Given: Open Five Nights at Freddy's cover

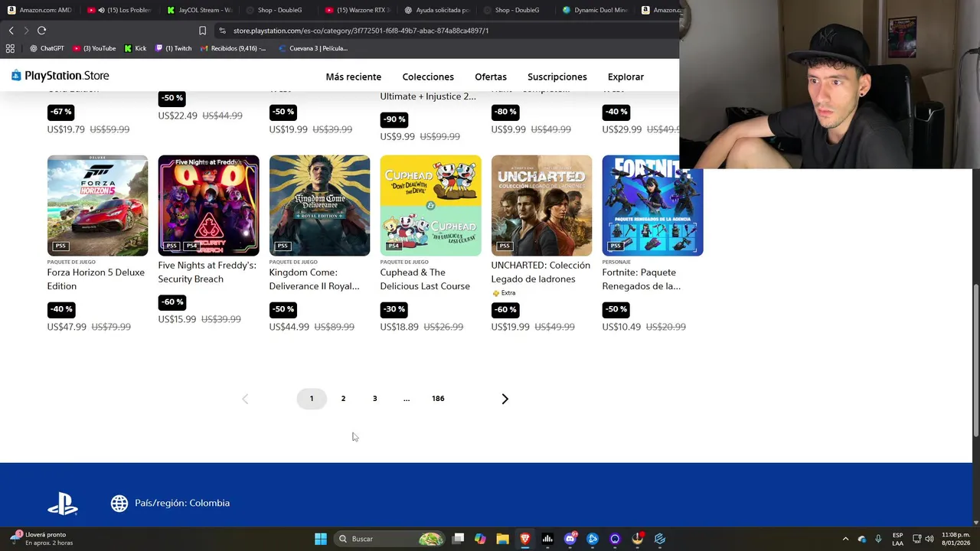Looking at the screenshot, I should 208,205.
